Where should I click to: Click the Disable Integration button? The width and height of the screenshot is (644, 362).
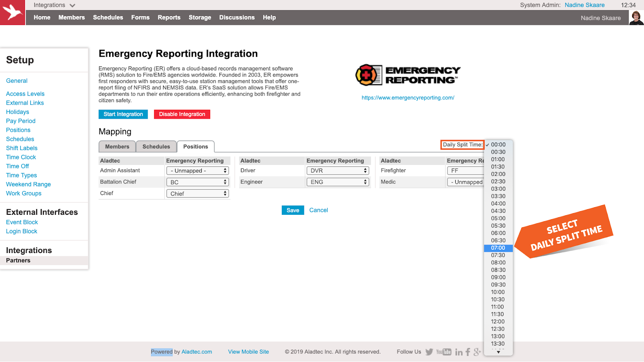(182, 114)
